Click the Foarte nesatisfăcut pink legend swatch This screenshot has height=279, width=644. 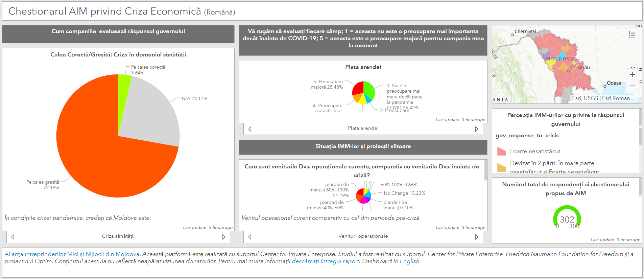click(x=502, y=151)
